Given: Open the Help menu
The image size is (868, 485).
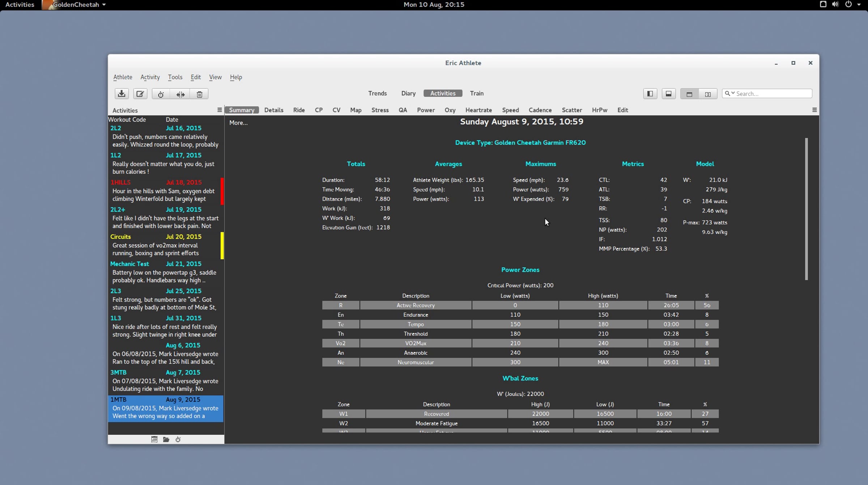Looking at the screenshot, I should [x=236, y=77].
